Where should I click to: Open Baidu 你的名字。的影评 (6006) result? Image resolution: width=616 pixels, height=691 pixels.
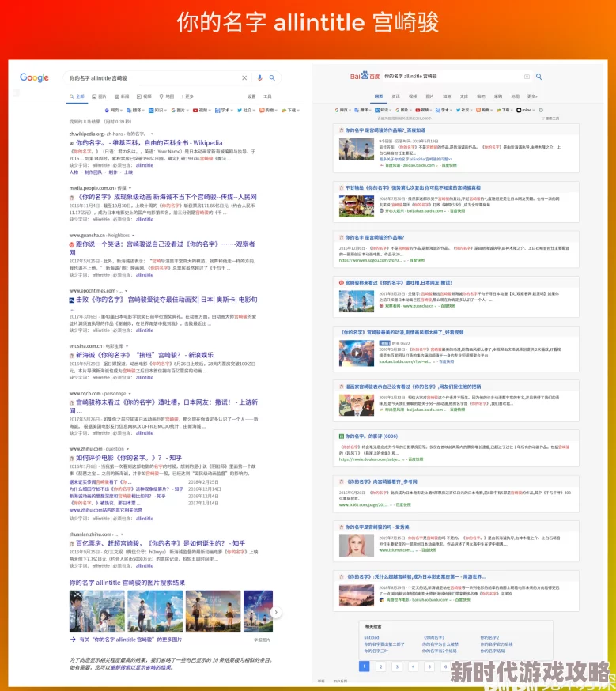pos(371,436)
